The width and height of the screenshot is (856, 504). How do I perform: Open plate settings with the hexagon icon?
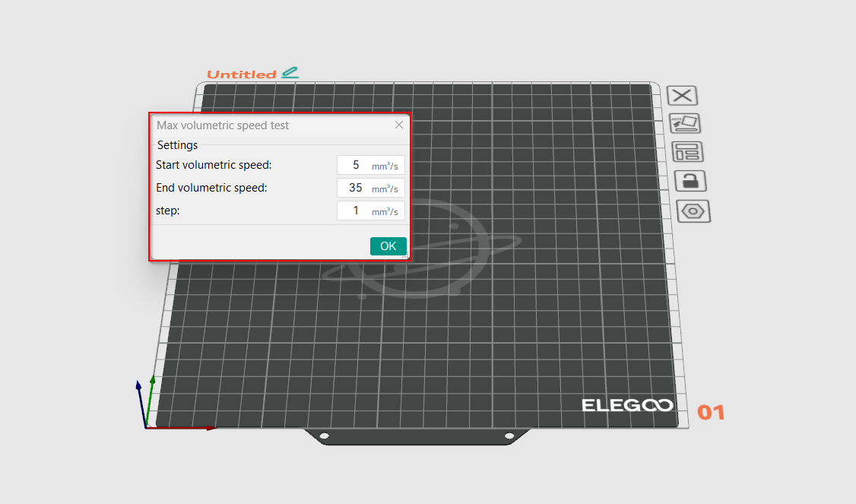693,211
